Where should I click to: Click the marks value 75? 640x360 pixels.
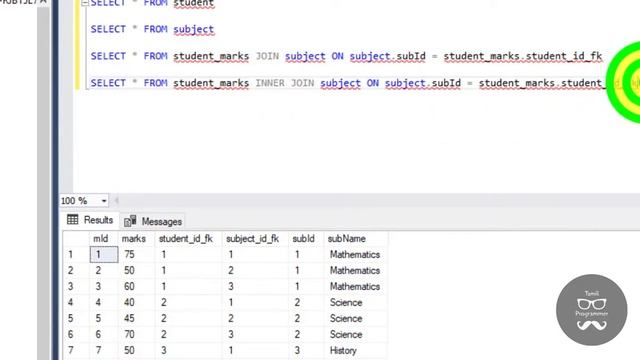point(129,255)
